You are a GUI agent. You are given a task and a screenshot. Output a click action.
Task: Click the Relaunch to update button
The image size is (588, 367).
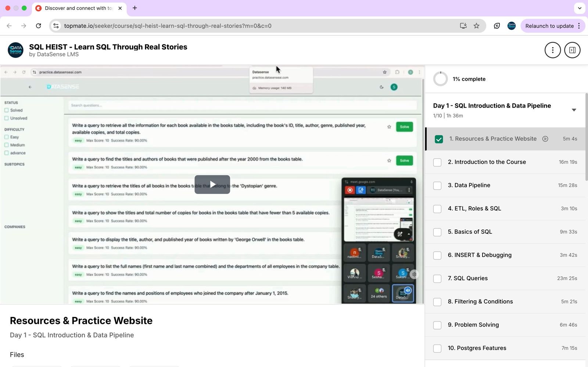[549, 26]
